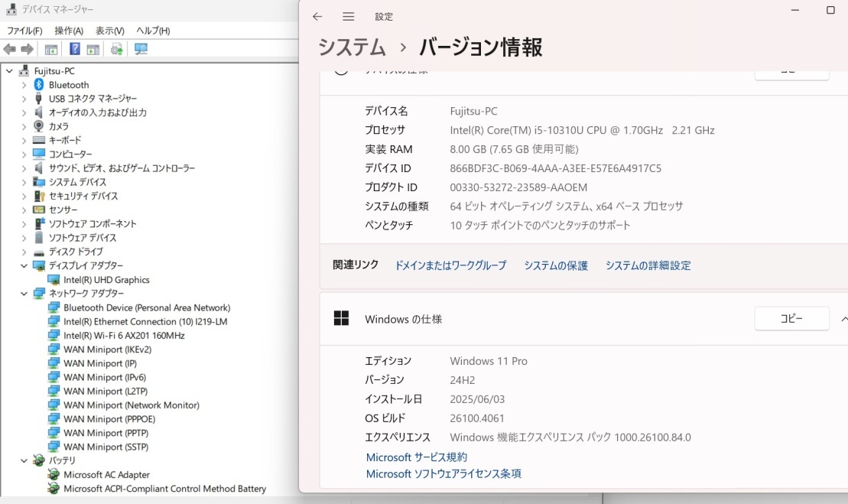
Task: Minimize the Settings window
Action: coord(795,10)
